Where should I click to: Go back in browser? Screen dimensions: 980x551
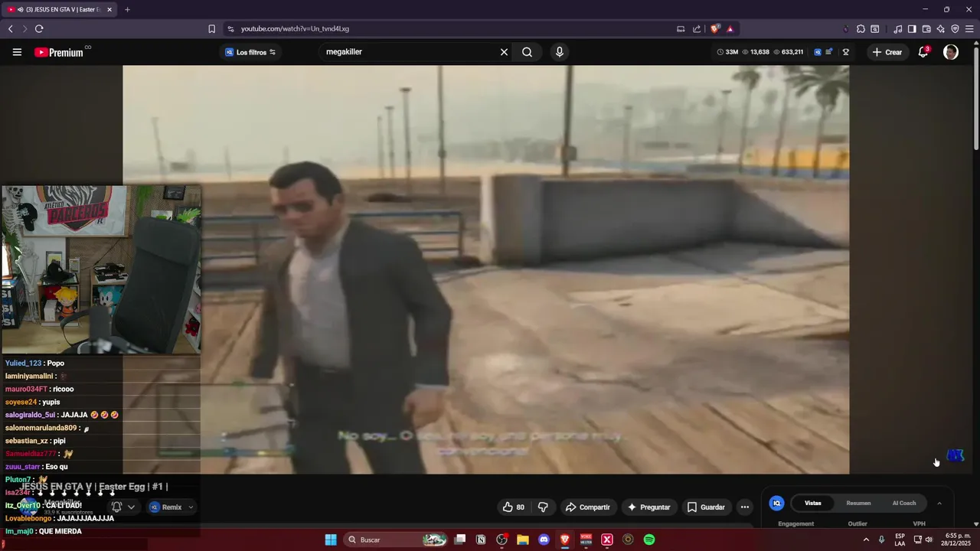10,28
